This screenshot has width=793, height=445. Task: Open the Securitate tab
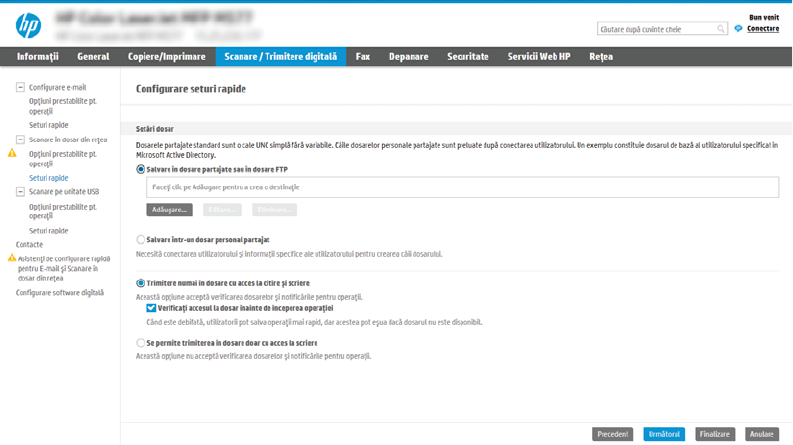468,57
